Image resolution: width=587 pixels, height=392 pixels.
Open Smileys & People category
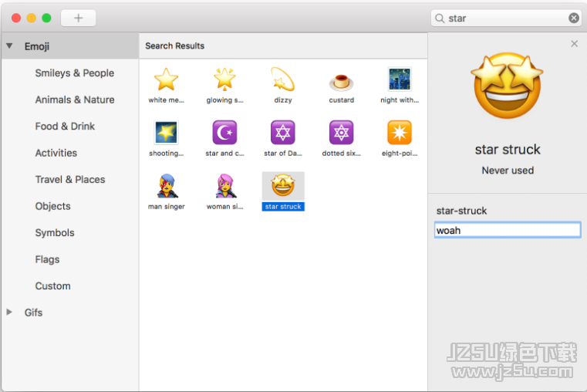pos(75,73)
